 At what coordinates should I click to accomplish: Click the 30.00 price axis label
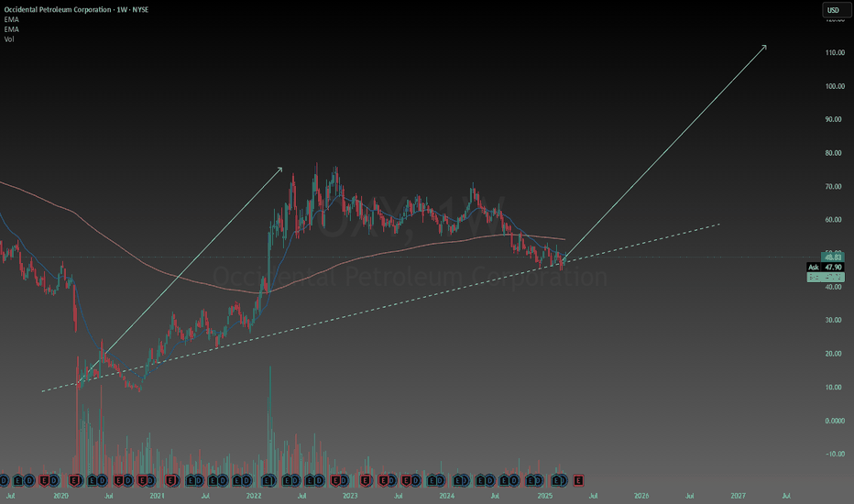(833, 320)
